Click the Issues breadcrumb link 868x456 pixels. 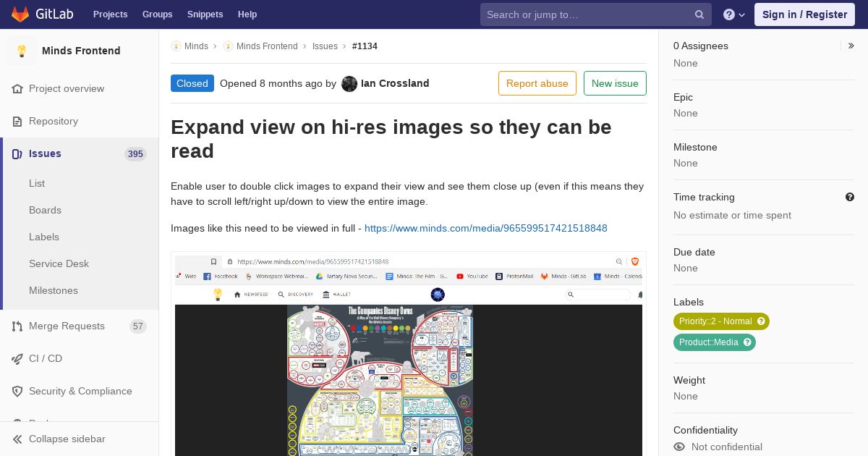[x=325, y=46]
